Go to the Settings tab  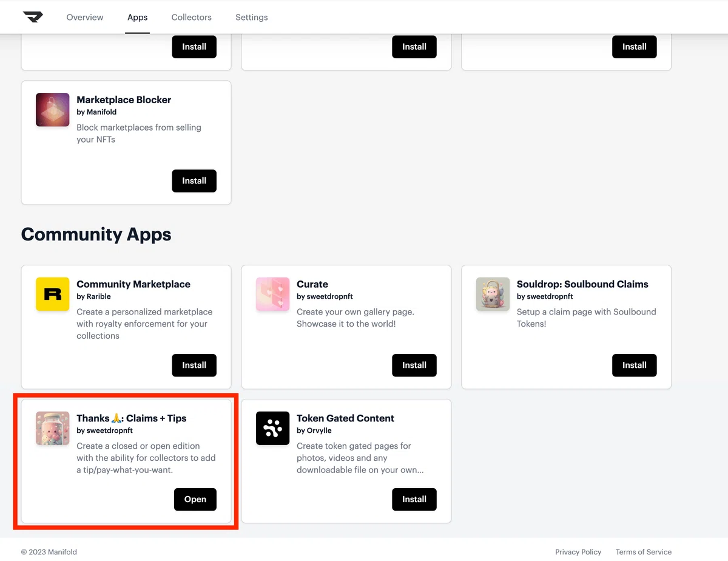251,17
